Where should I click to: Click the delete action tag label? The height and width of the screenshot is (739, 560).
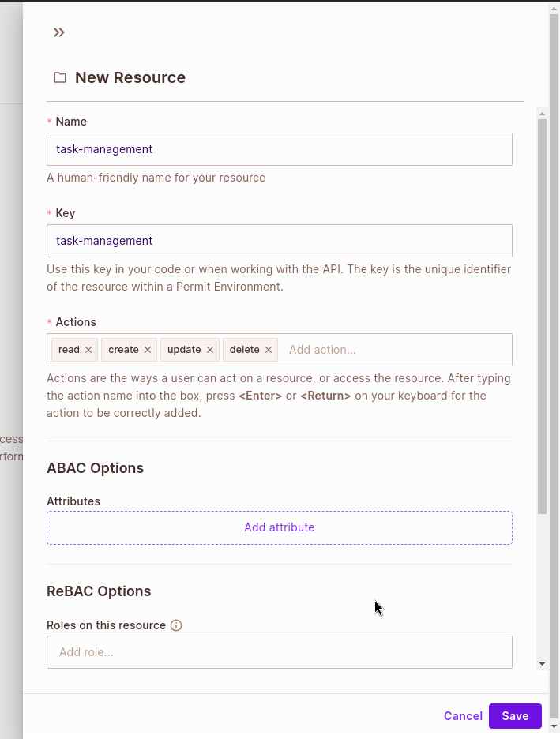245,350
